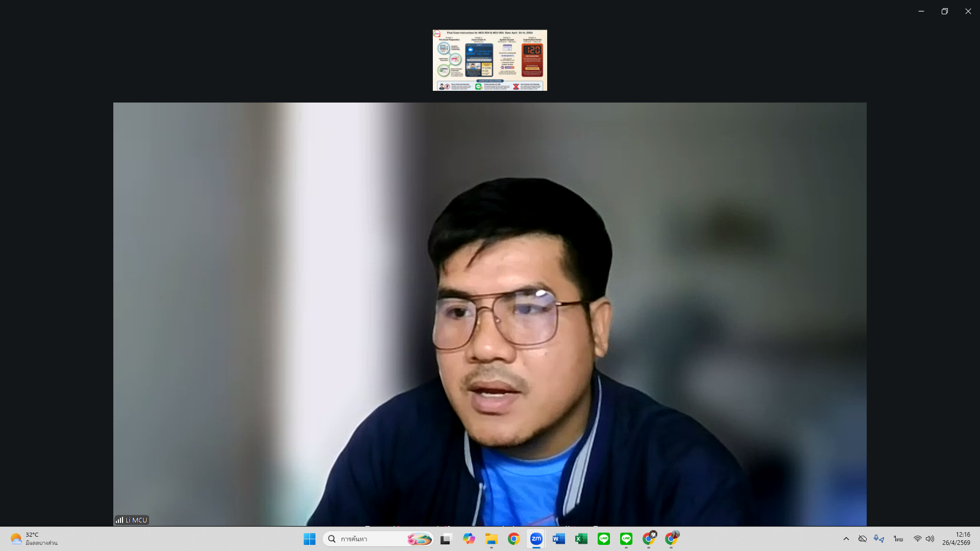
Task: Launch Copilot from the taskbar
Action: click(469, 539)
